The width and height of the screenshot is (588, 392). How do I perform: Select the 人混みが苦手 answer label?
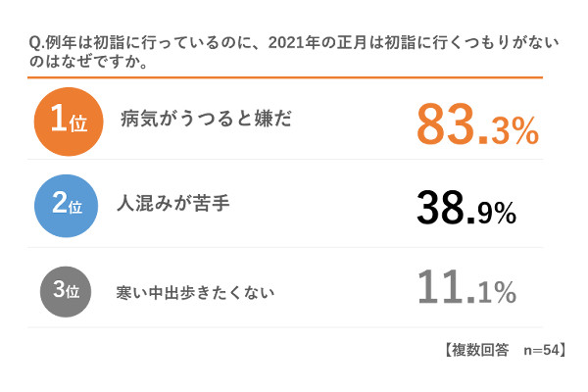click(172, 204)
